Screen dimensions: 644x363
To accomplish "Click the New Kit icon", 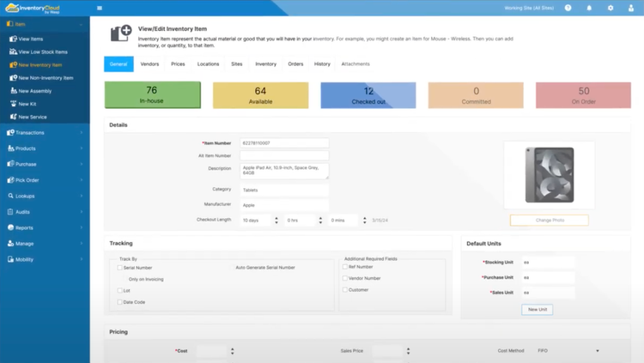I will coord(14,104).
